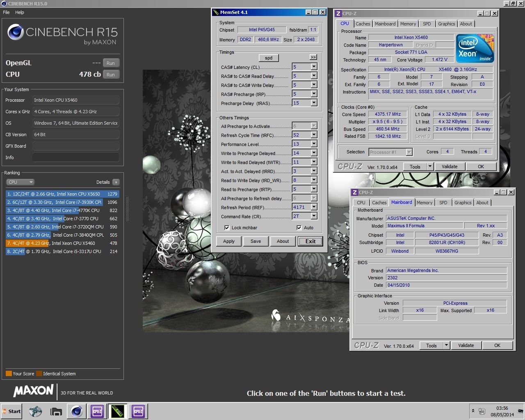Click the GFX Board field
Viewport: 525px width, 420px height.
click(x=76, y=146)
